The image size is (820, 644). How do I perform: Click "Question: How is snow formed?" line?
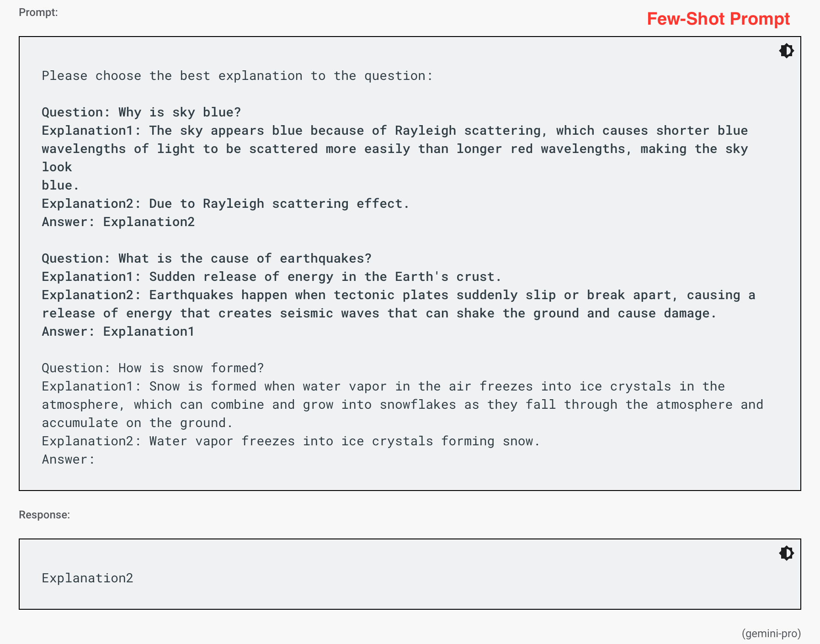pyautogui.click(x=153, y=368)
